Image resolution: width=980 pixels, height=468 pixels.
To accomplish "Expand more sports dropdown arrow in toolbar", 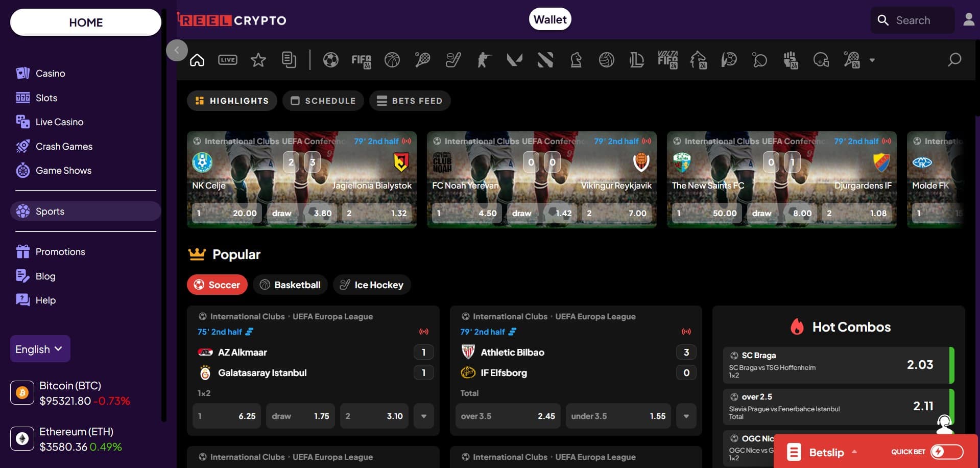I will pos(872,60).
